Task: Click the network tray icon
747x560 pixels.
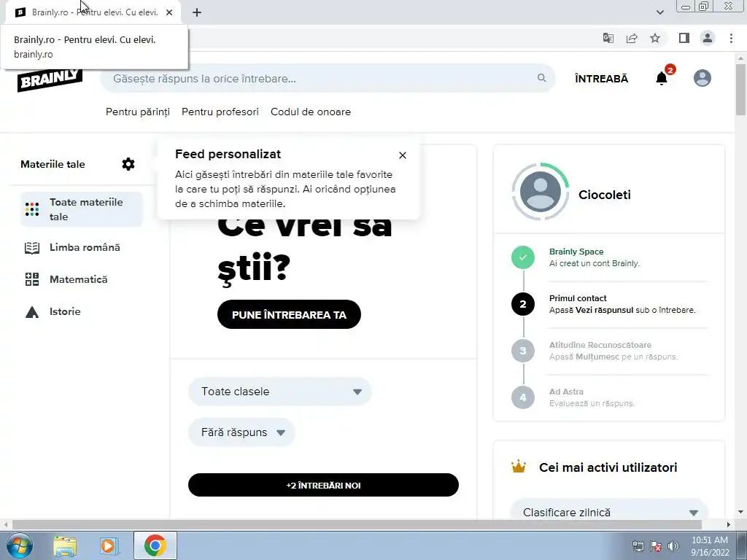Action: (638, 546)
